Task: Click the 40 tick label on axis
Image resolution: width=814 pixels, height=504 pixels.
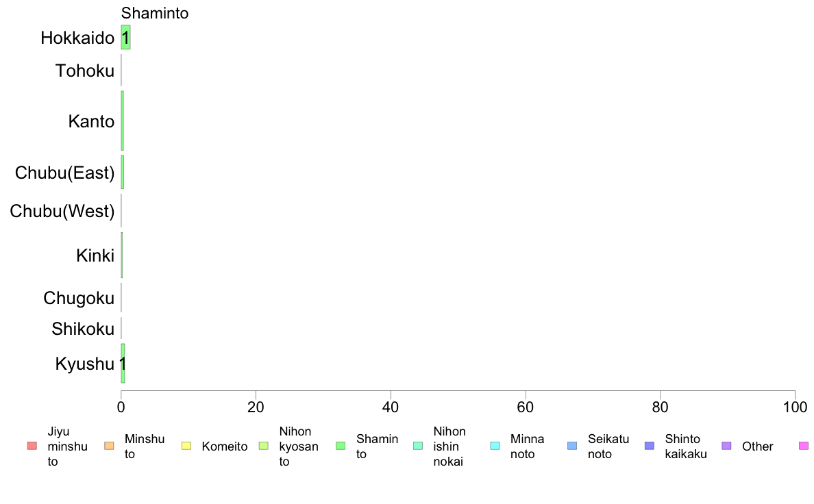Action: (391, 407)
